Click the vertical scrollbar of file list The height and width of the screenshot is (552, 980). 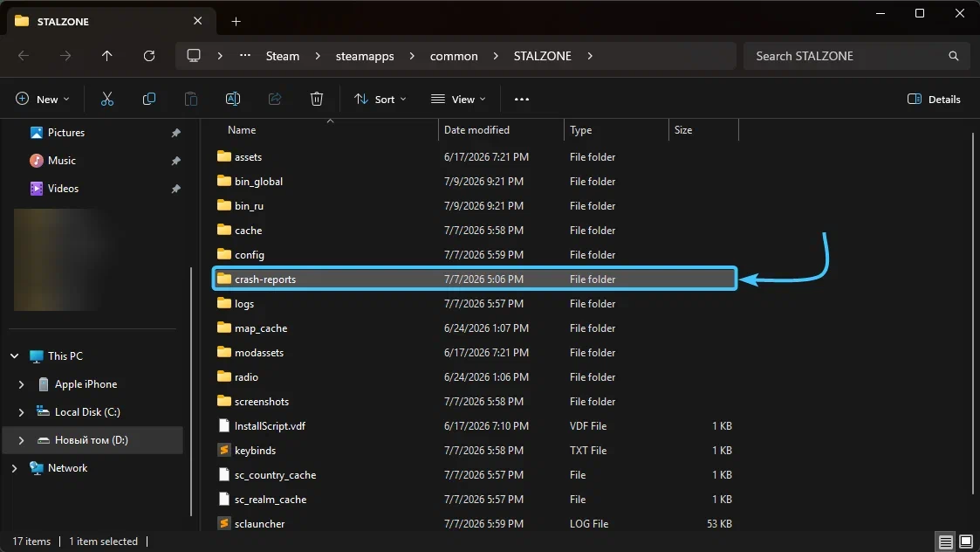(x=972, y=313)
